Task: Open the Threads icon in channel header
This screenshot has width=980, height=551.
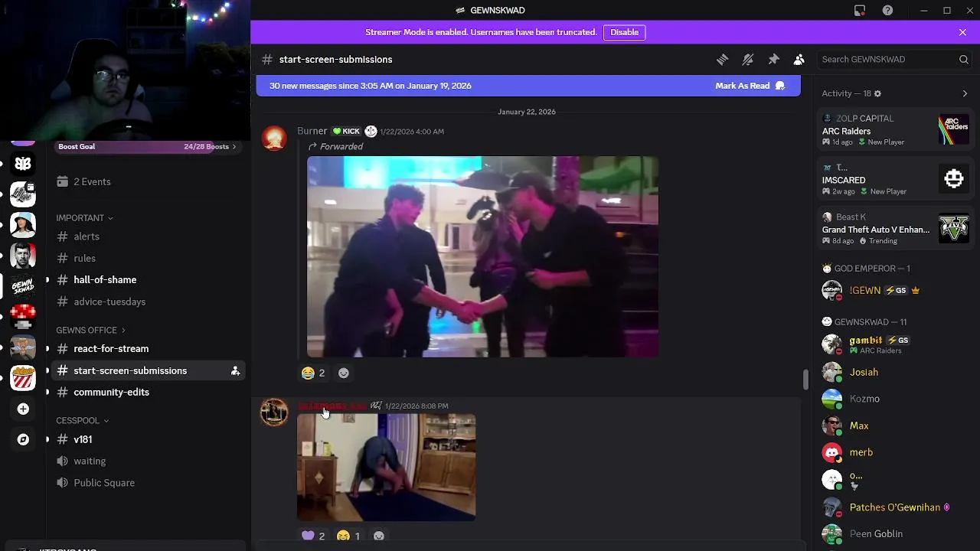Action: [x=722, y=60]
